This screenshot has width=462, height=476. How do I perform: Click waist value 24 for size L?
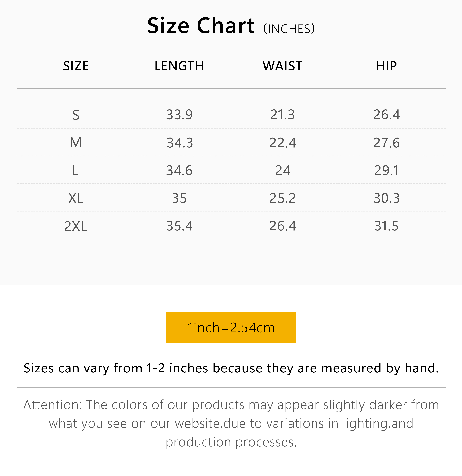(x=283, y=170)
